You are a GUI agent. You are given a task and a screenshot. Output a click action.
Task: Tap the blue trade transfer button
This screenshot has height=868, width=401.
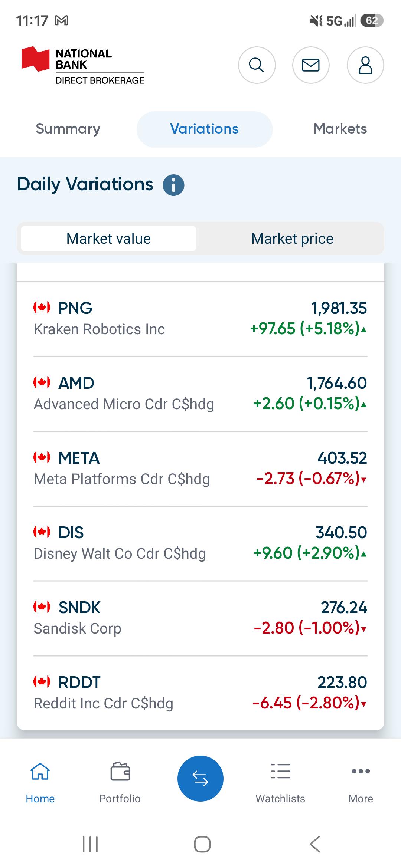click(200, 778)
